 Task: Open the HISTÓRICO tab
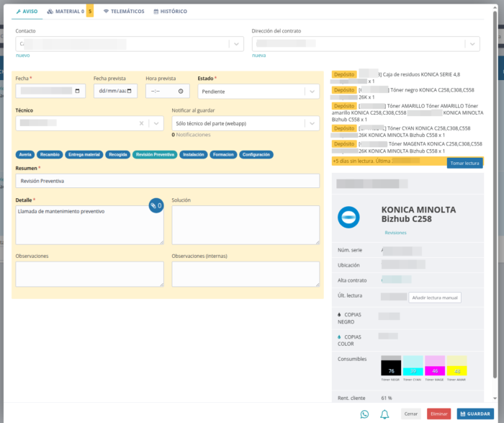point(171,12)
